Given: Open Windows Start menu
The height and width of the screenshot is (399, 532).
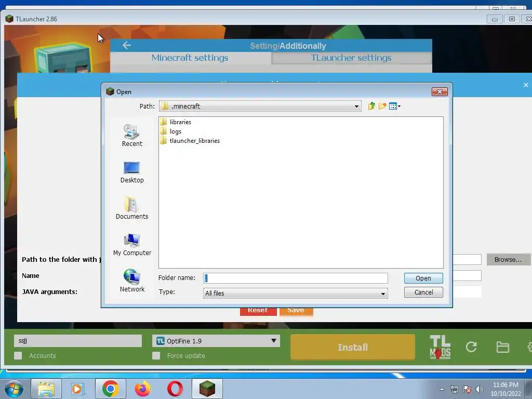Looking at the screenshot, I should tap(14, 389).
